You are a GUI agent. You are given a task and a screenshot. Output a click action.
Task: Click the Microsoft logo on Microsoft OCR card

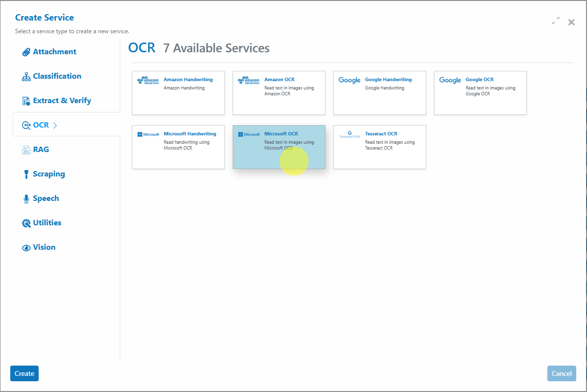pos(249,134)
